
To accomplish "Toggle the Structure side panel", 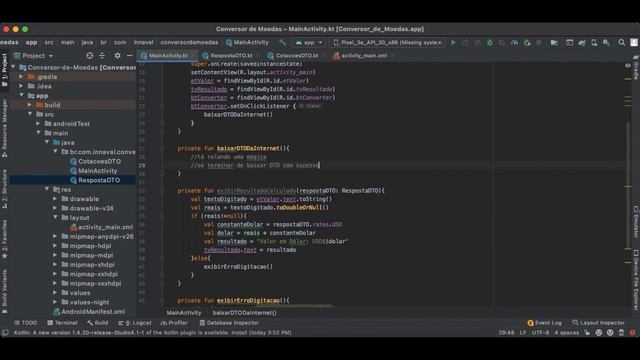I will click(4, 189).
